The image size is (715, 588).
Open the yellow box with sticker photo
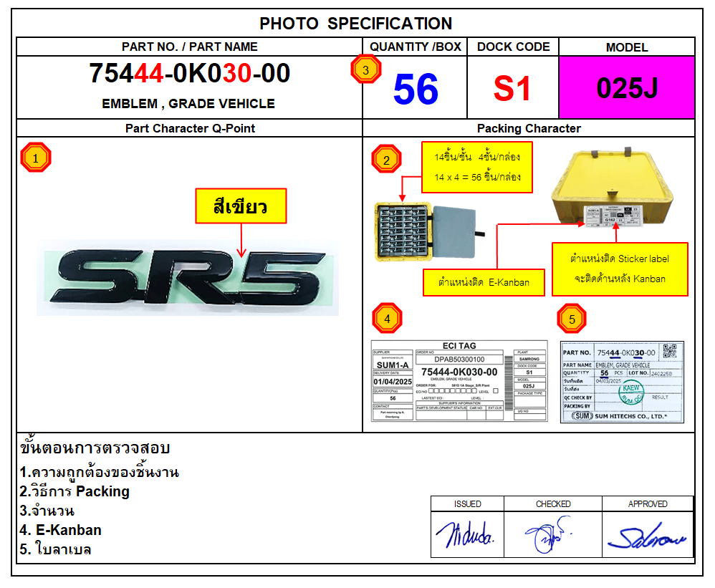(612, 188)
